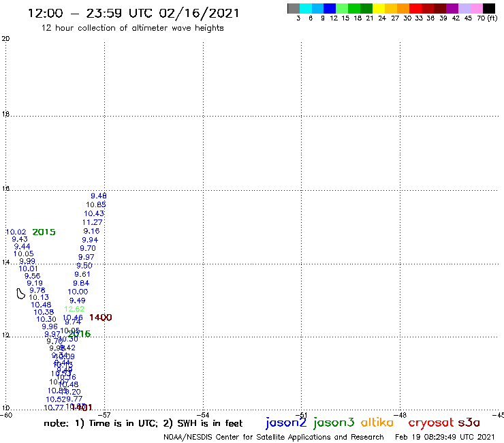Click the light green 12.62 wave height value

[74, 309]
